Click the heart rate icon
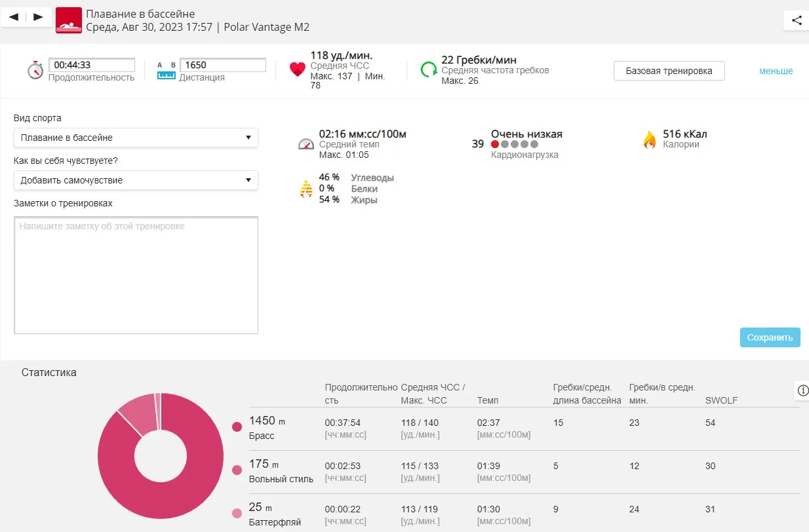Viewport: 809px width, 532px height. [x=298, y=69]
